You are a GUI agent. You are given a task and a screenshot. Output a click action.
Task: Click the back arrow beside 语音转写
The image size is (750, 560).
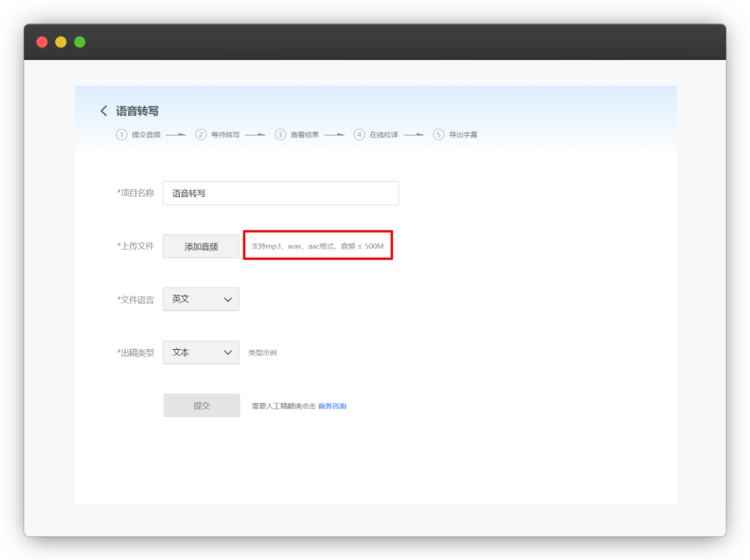coord(103,111)
